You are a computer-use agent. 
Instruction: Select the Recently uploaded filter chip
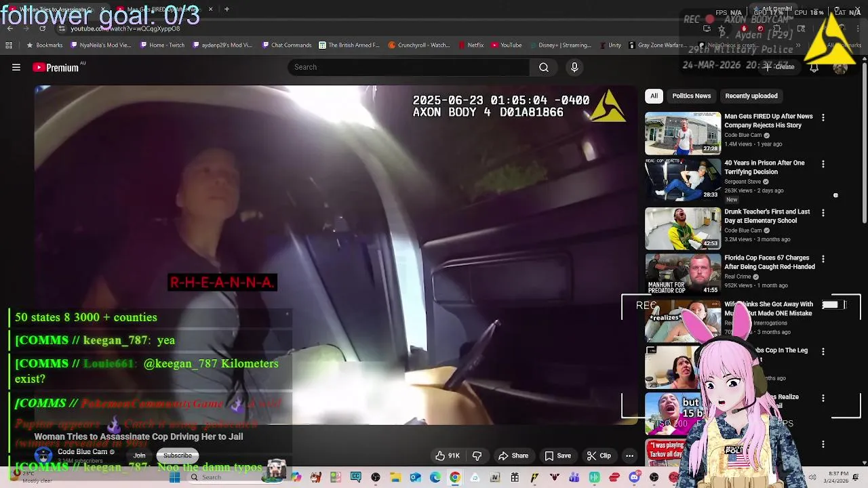click(751, 96)
